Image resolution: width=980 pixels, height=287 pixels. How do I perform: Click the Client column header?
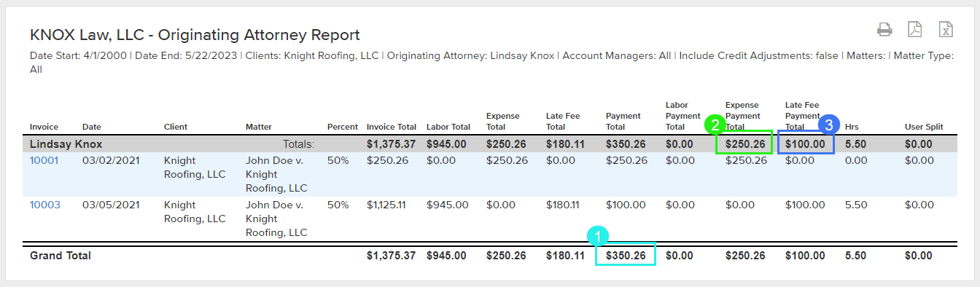point(176,127)
